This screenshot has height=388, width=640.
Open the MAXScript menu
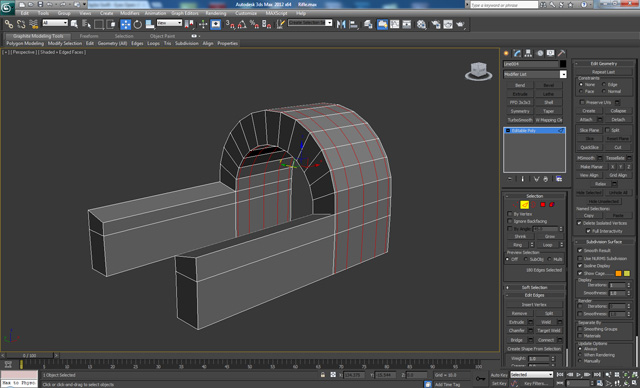click(x=276, y=13)
